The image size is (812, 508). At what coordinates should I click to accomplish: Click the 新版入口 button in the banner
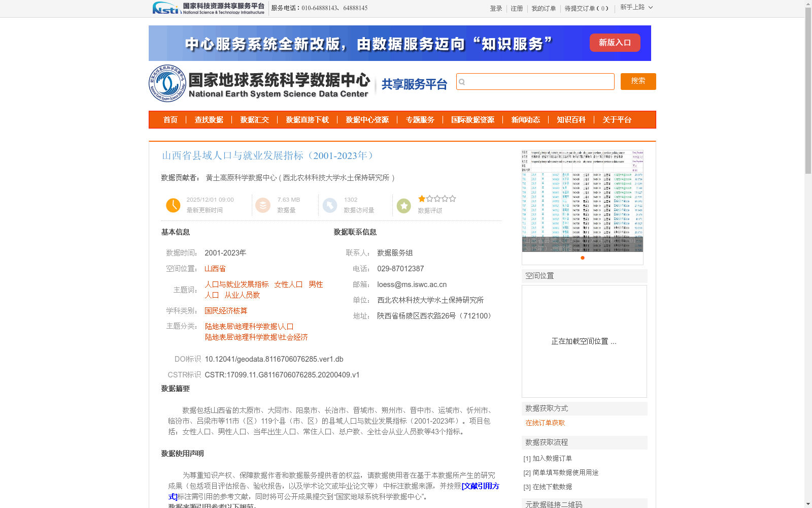[x=615, y=43]
